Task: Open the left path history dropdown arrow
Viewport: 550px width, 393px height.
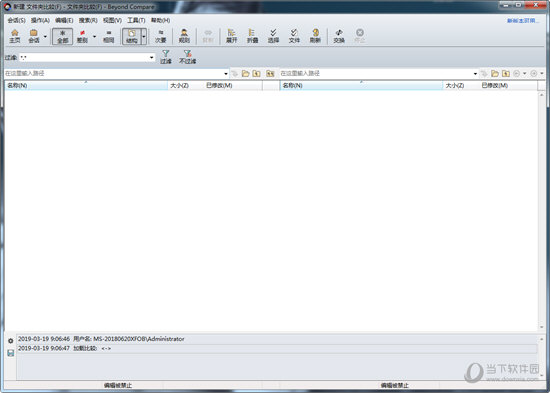Action: [226, 73]
